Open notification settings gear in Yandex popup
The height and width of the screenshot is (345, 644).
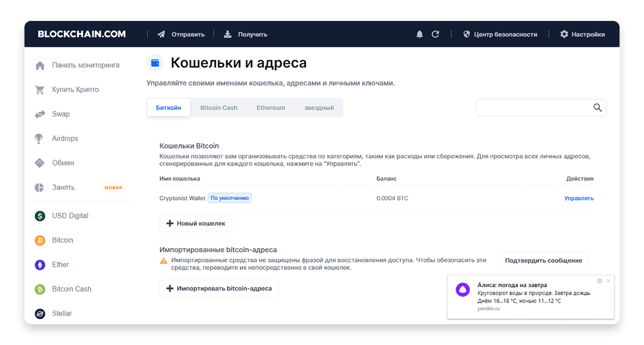coord(600,281)
